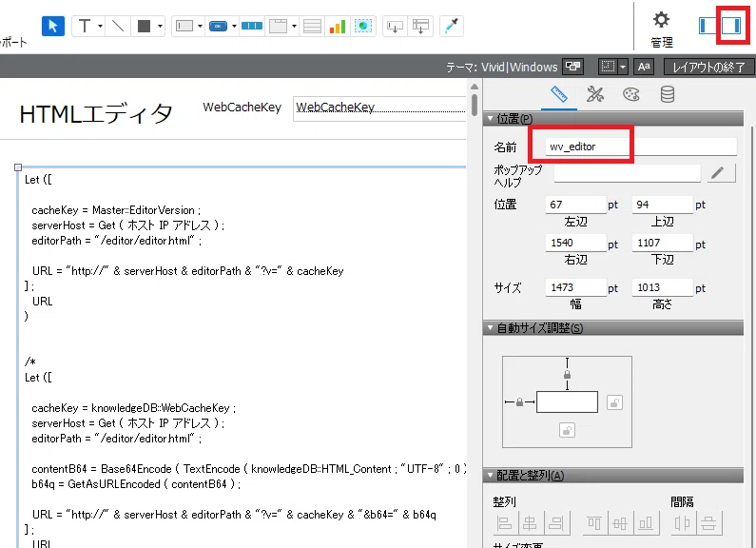Image resolution: width=756 pixels, height=548 pixels.
Task: Collapse the 自動サイズ調整(S) section
Action: pos(491,328)
